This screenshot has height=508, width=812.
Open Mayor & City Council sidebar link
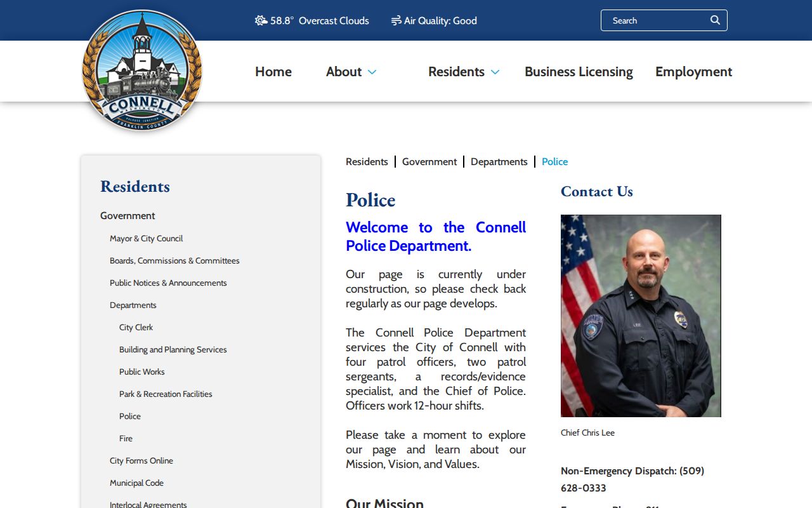point(146,239)
